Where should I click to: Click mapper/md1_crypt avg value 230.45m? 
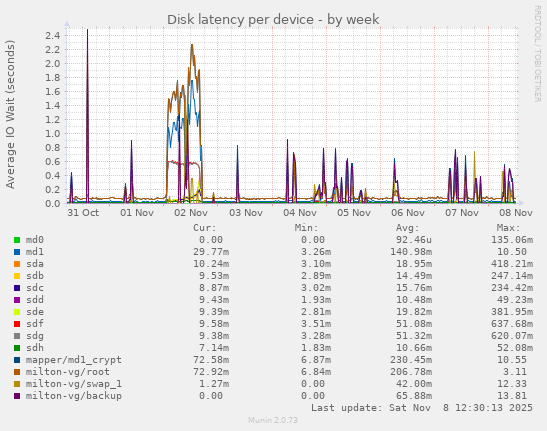tap(411, 360)
